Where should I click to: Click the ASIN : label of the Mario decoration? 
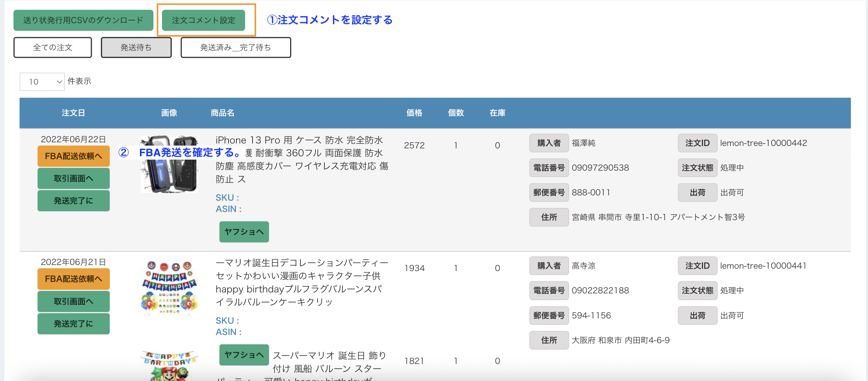coord(228,332)
